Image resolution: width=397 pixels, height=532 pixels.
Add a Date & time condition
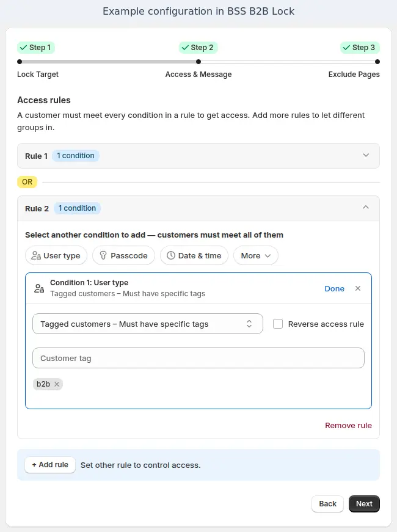click(194, 255)
